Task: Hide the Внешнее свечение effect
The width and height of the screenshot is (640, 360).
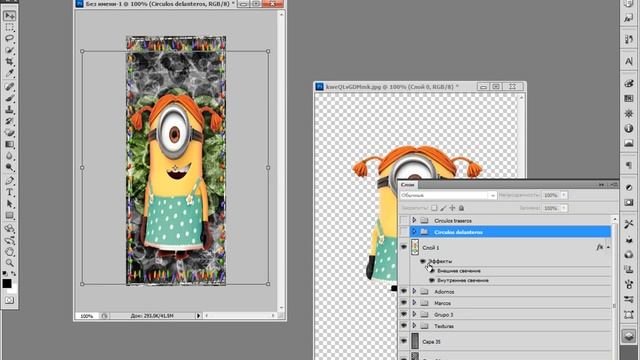Action: coord(432,271)
